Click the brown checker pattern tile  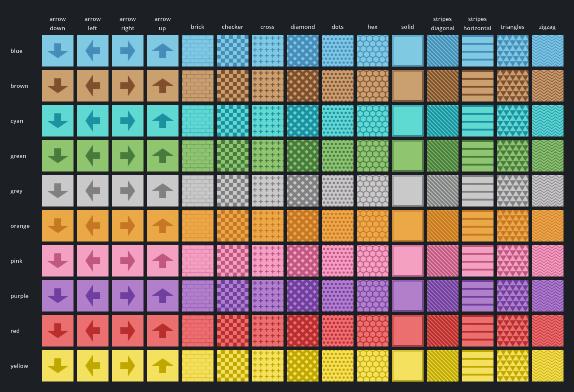(233, 86)
